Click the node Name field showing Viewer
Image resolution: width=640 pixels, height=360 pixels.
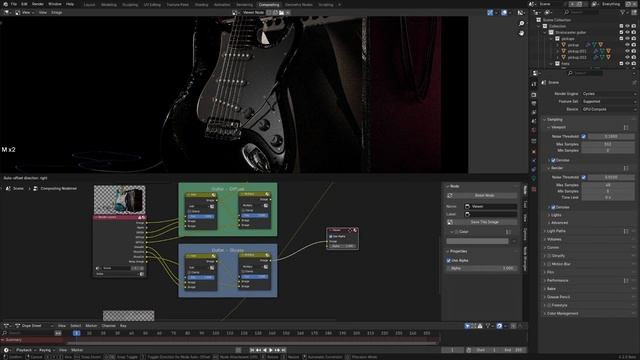pyautogui.click(x=491, y=207)
